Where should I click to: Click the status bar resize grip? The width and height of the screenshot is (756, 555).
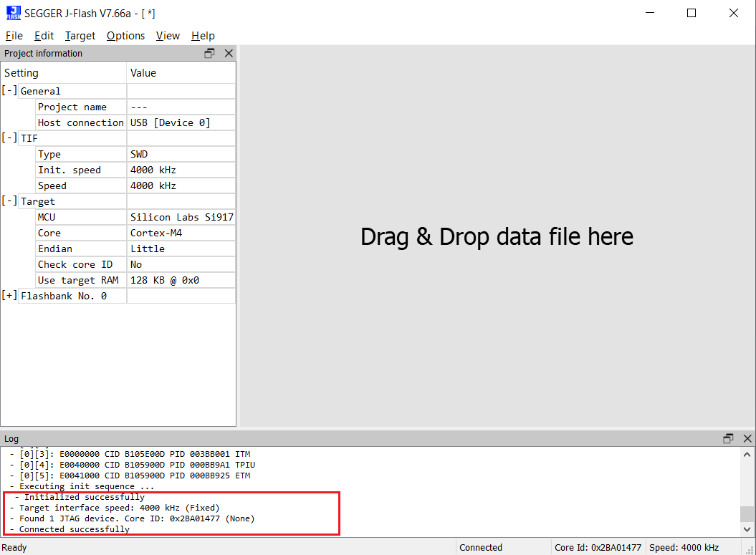pos(750,549)
